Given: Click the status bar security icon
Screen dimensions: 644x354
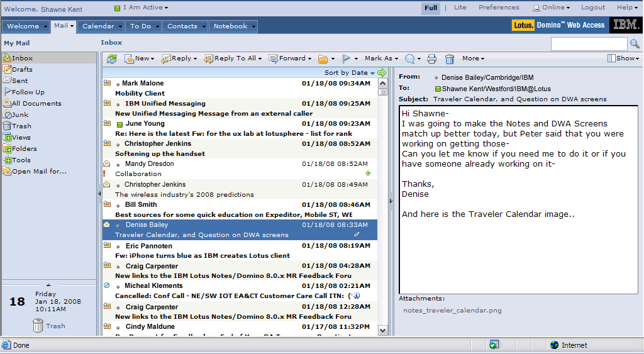Looking at the screenshot, I should pos(494,345).
